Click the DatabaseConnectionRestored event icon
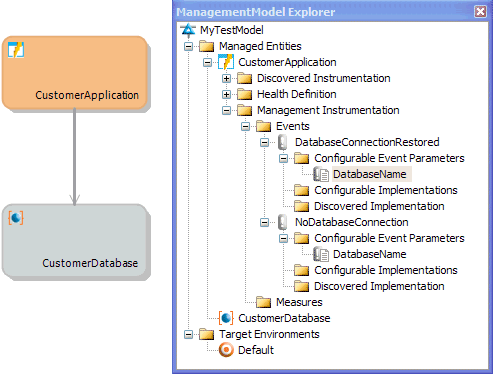This screenshot has width=493, height=374. coord(283,142)
